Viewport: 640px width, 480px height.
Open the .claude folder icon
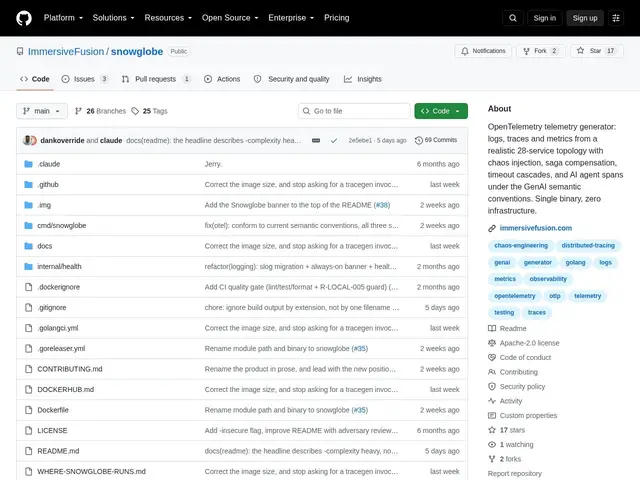coord(28,164)
